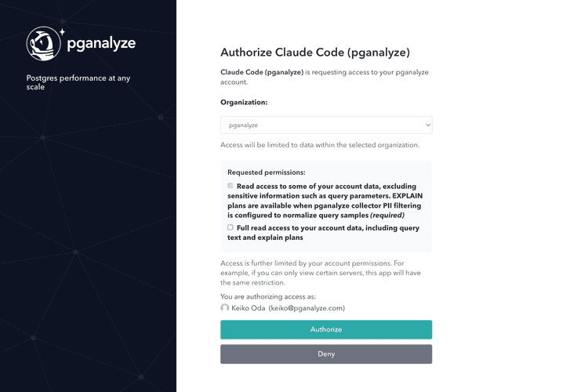Image resolution: width=588 pixels, height=392 pixels.
Task: Click the 'Read access to some of your account data' label
Action: point(325,201)
